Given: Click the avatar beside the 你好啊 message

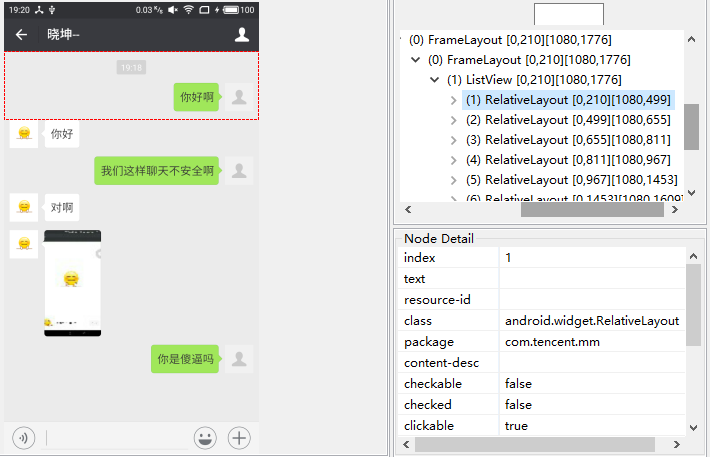Looking at the screenshot, I should click(x=239, y=97).
